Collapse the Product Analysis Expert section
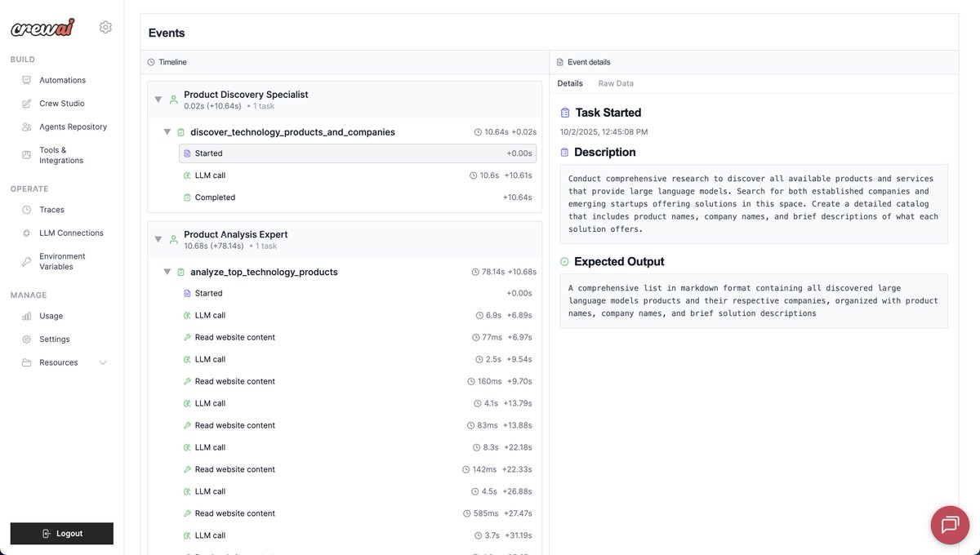The width and height of the screenshot is (980, 555). click(x=158, y=239)
